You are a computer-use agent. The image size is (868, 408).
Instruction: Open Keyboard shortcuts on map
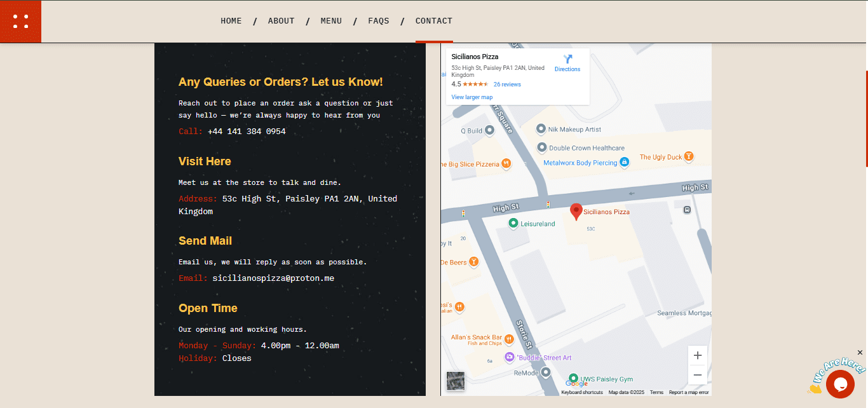[582, 392]
